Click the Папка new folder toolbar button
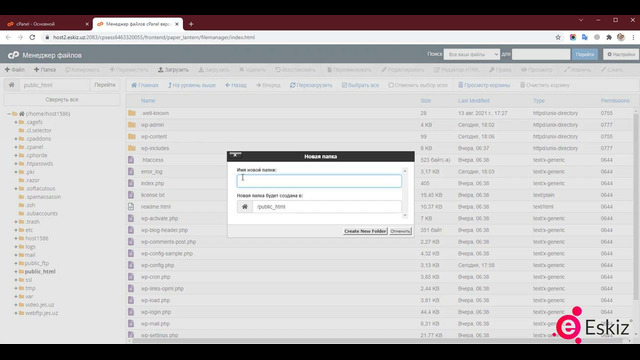The width and height of the screenshot is (640, 360). pos(45,70)
